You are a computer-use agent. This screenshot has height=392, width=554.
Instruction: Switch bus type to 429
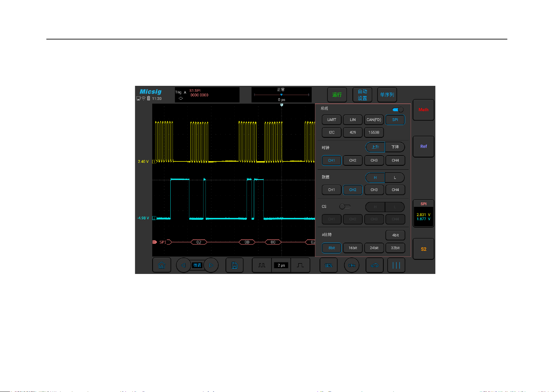tap(353, 133)
